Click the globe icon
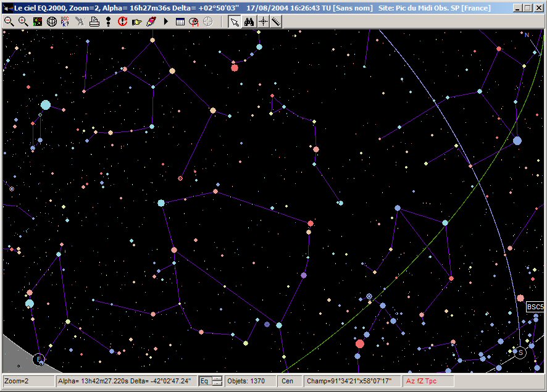The image size is (547, 392). 52,22
